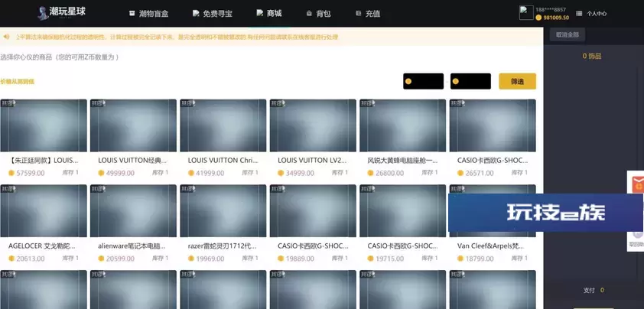Click the title razer雷蛇灵刃1712代...

click(223, 246)
